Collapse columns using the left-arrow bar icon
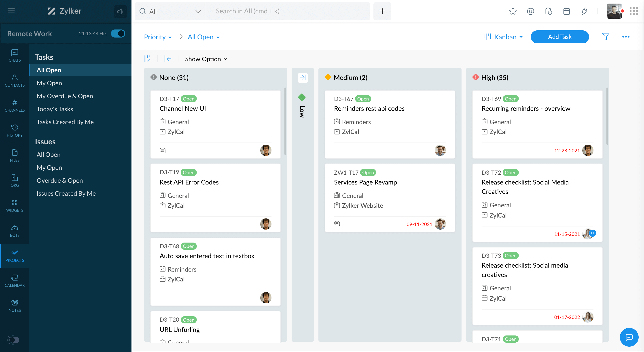This screenshot has width=644, height=352. point(168,59)
